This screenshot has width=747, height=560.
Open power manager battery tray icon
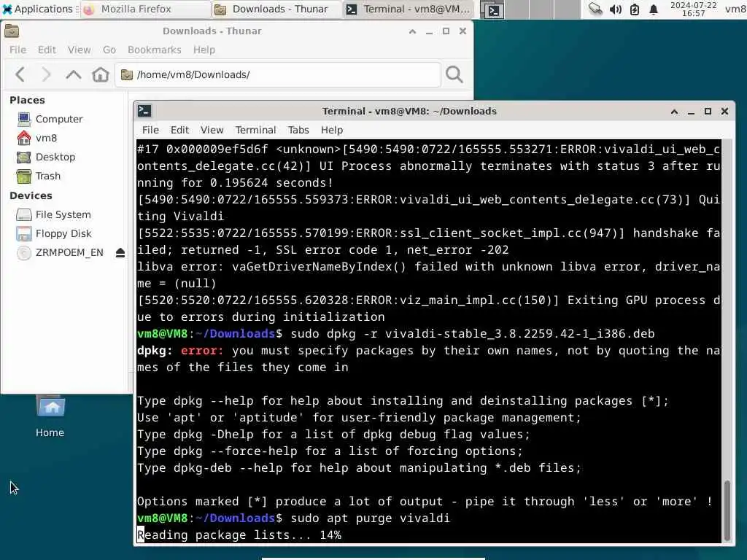tap(635, 9)
